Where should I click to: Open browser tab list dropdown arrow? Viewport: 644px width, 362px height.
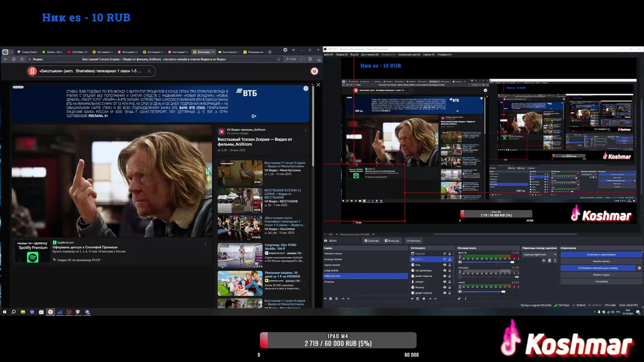point(11,52)
